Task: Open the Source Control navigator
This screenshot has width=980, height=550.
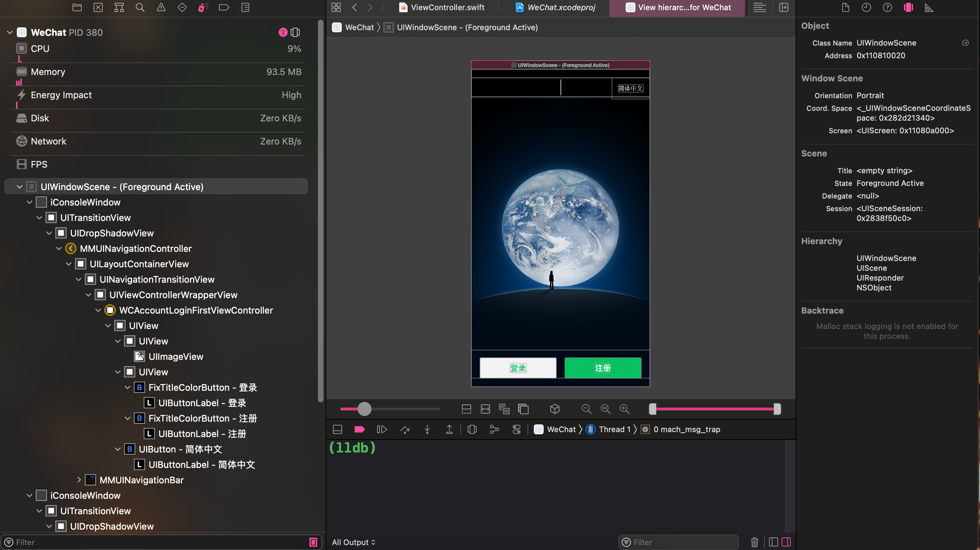Action: click(98, 7)
